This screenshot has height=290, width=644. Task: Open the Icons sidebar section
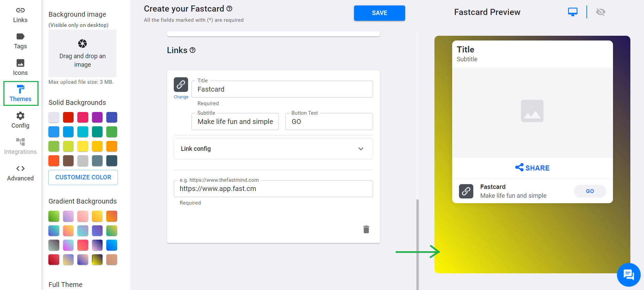point(20,67)
